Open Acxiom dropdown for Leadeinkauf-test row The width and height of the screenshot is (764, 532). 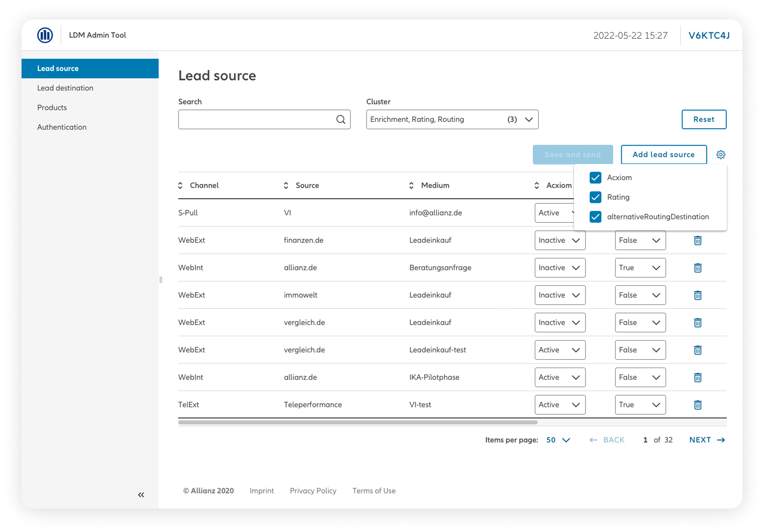point(560,350)
